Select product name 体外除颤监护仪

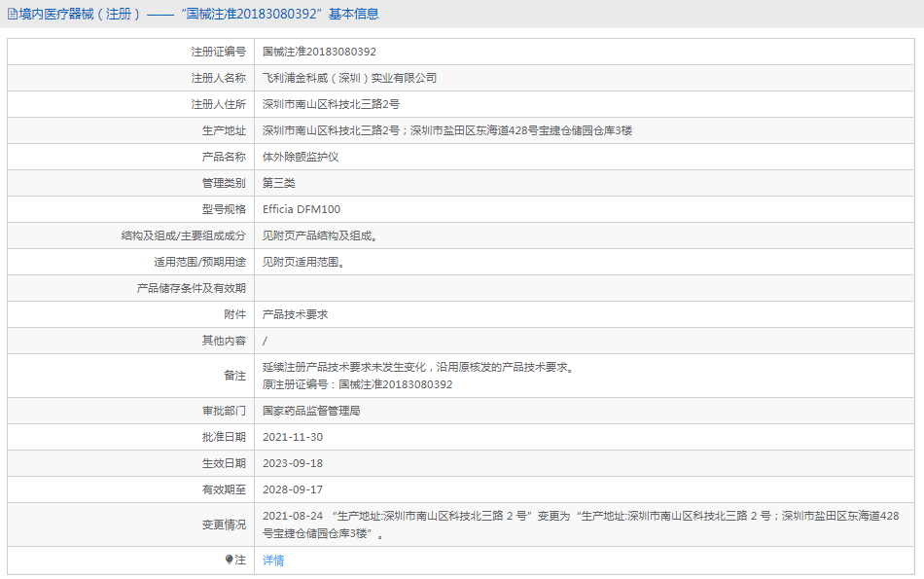[301, 157]
